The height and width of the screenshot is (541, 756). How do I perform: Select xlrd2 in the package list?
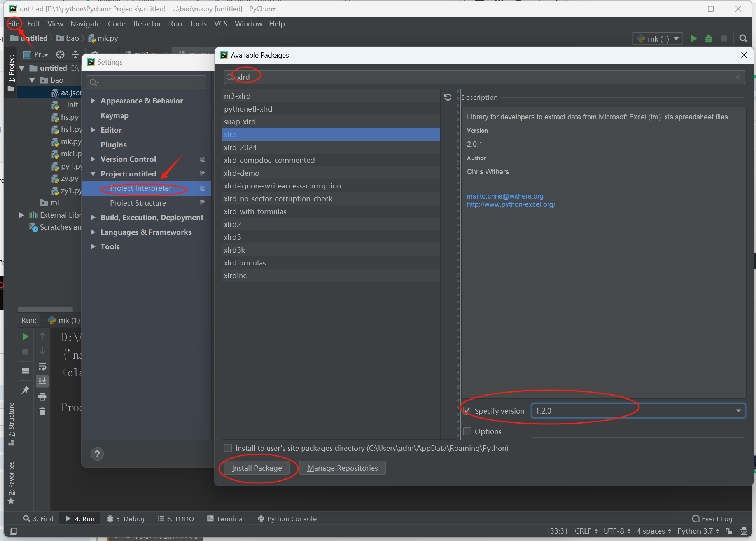(x=233, y=224)
